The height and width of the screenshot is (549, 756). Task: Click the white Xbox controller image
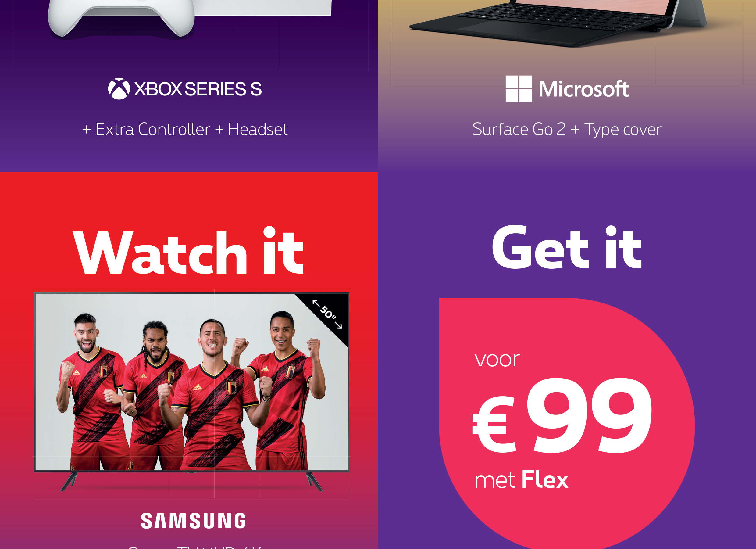(122, 17)
